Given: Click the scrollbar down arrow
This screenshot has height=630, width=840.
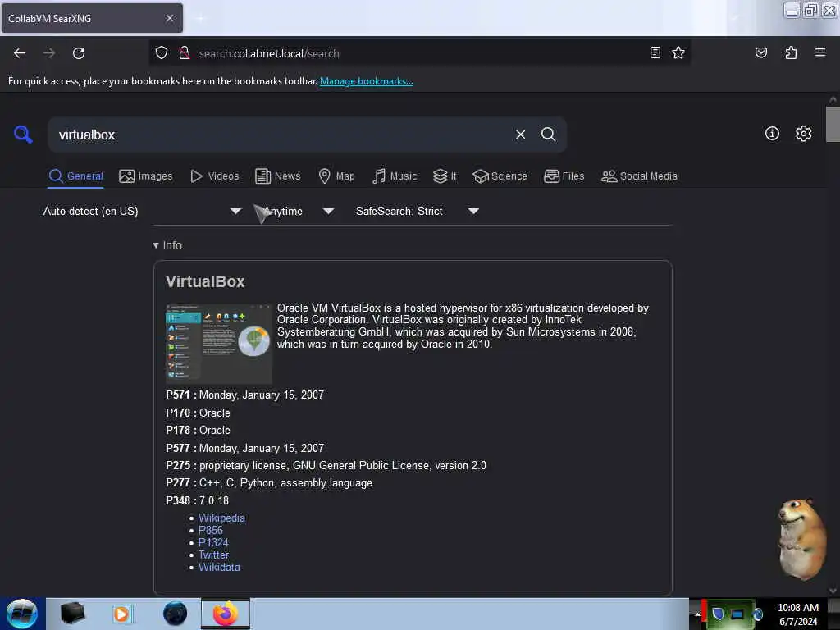Looking at the screenshot, I should coord(833,591).
